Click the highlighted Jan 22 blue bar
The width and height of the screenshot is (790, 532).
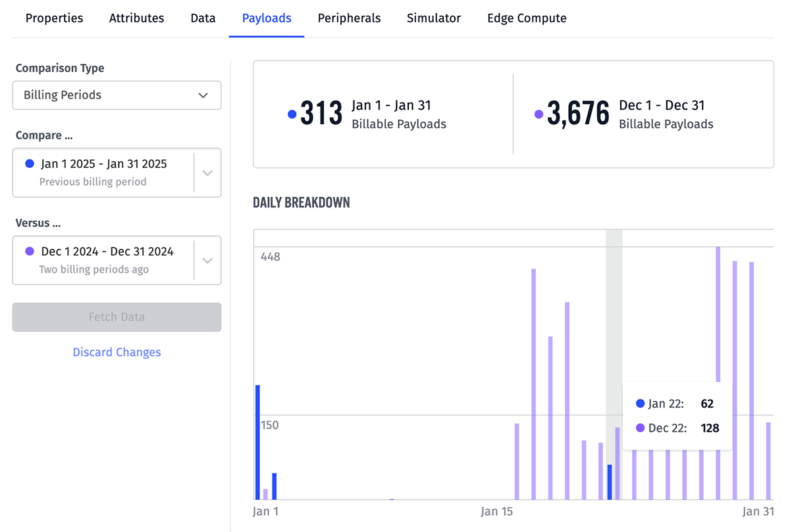coord(610,482)
